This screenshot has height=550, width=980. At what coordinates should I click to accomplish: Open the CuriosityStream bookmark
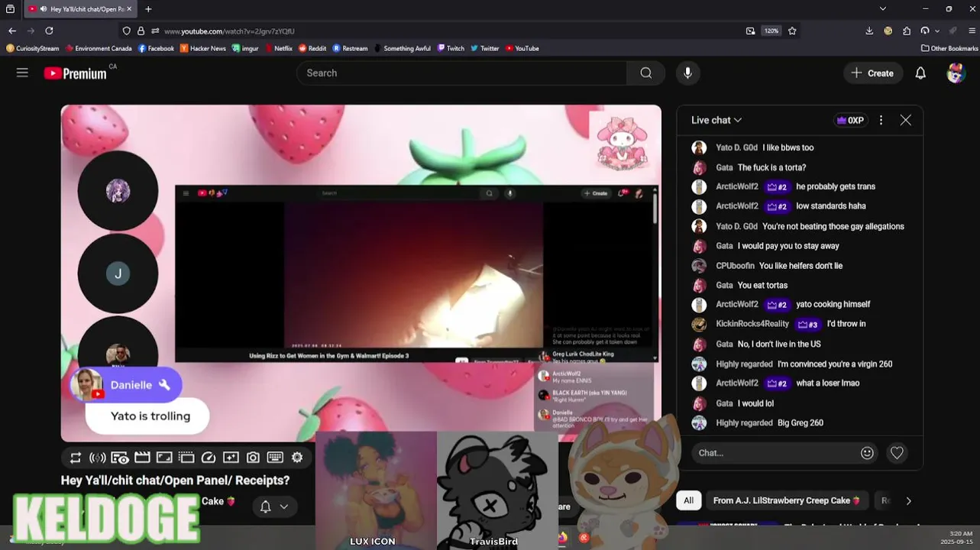[x=33, y=48]
